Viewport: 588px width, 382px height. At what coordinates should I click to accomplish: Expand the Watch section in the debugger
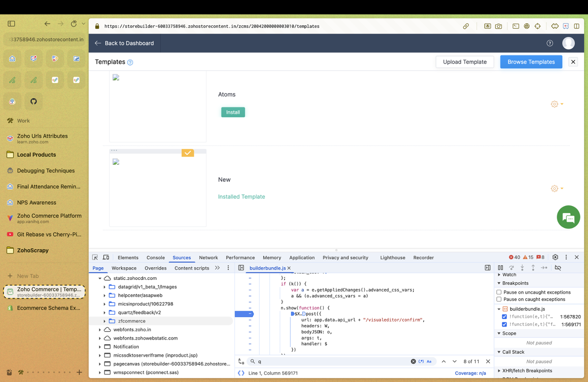pyautogui.click(x=499, y=275)
